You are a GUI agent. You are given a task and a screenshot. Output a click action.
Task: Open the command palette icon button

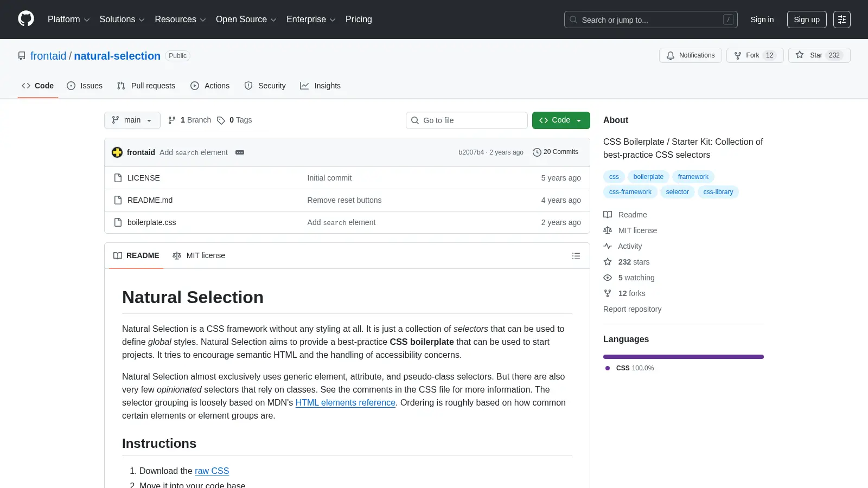click(842, 20)
